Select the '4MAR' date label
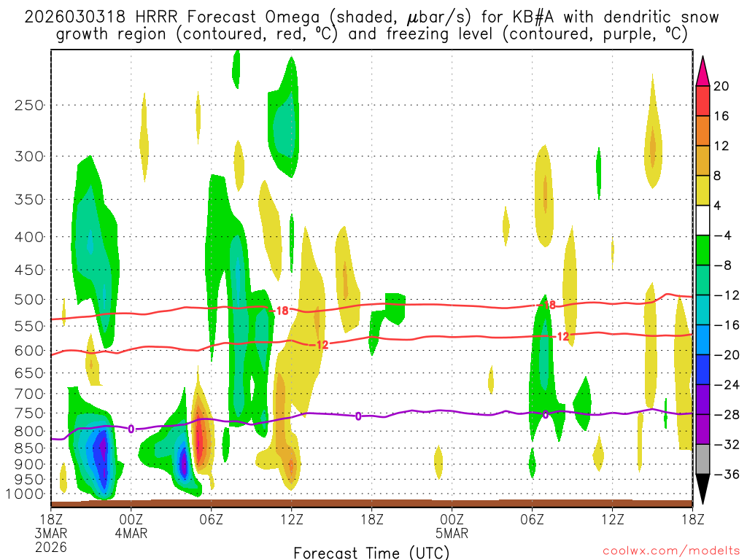This screenshot has height=560, width=747. [x=131, y=533]
